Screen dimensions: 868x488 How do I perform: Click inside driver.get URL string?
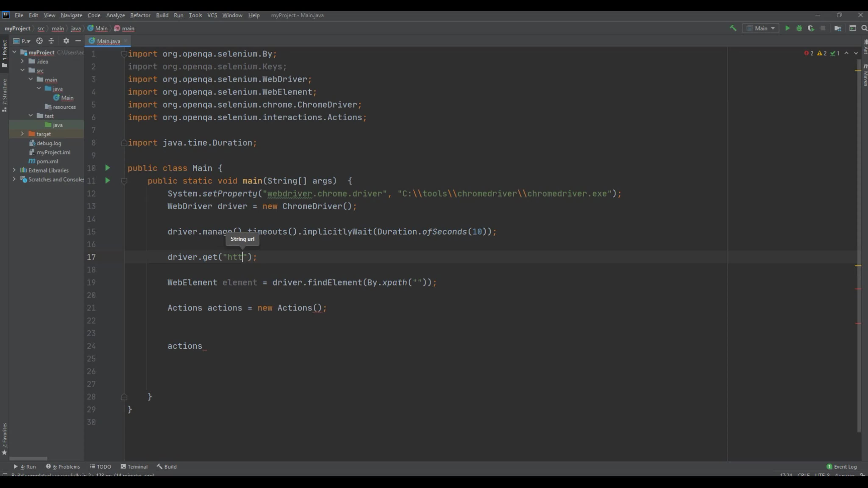[x=235, y=257]
